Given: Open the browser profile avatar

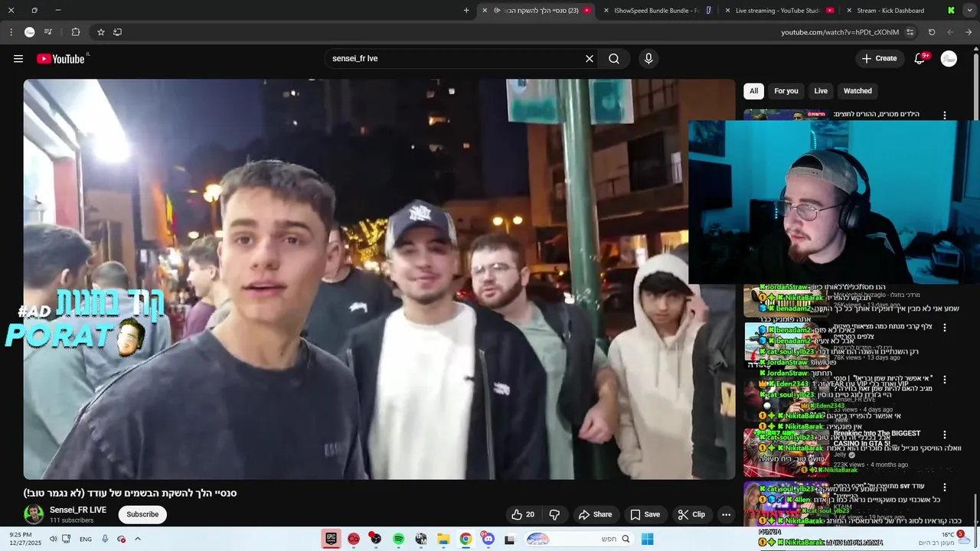Looking at the screenshot, I should point(29,32).
